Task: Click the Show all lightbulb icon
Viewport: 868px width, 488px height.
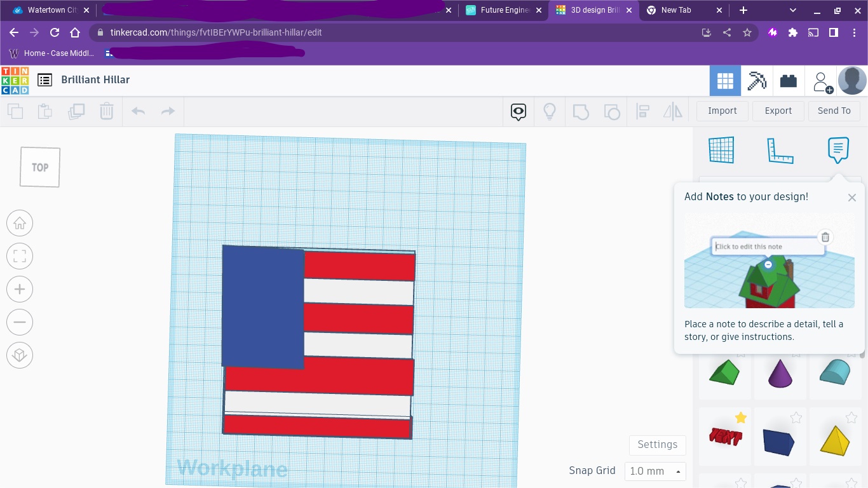Action: (550, 112)
